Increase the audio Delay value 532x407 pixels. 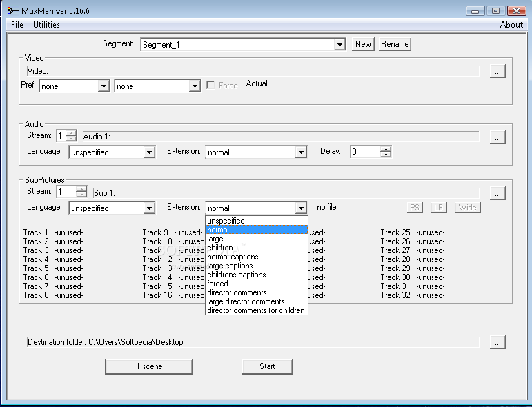[x=386, y=149]
